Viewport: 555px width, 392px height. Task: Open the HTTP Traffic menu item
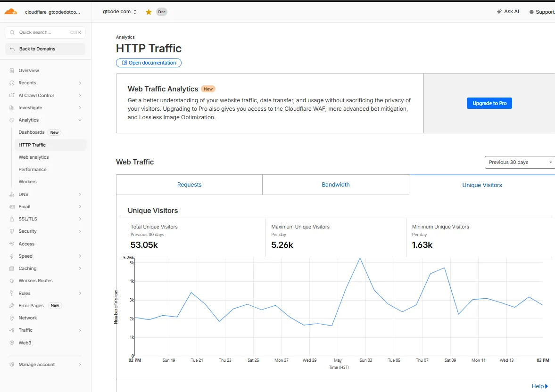click(x=50, y=145)
